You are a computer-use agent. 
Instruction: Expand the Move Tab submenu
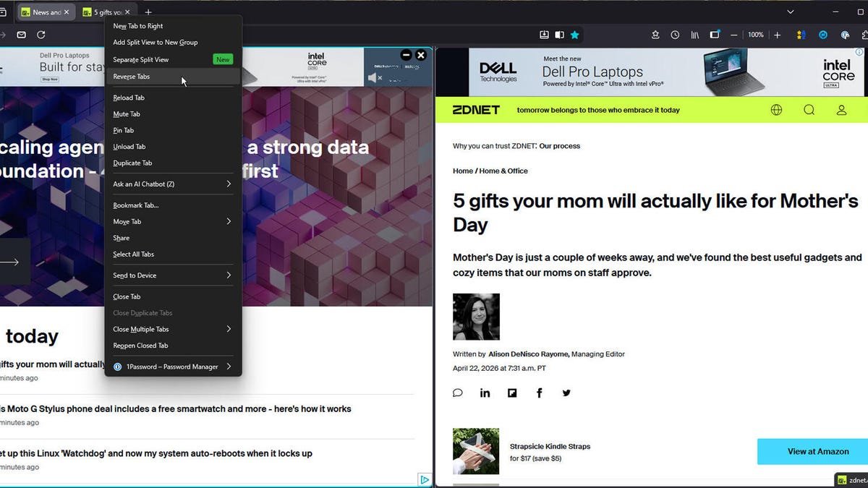pos(127,221)
